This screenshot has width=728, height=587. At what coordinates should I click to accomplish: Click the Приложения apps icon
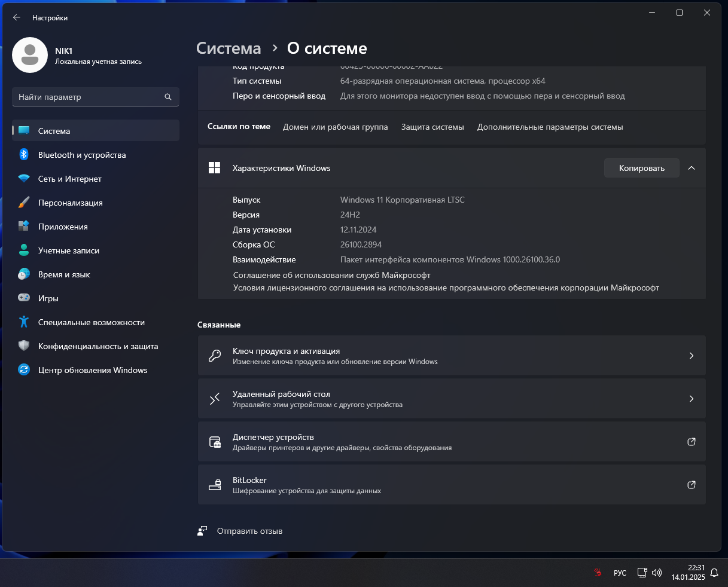pyautogui.click(x=24, y=226)
